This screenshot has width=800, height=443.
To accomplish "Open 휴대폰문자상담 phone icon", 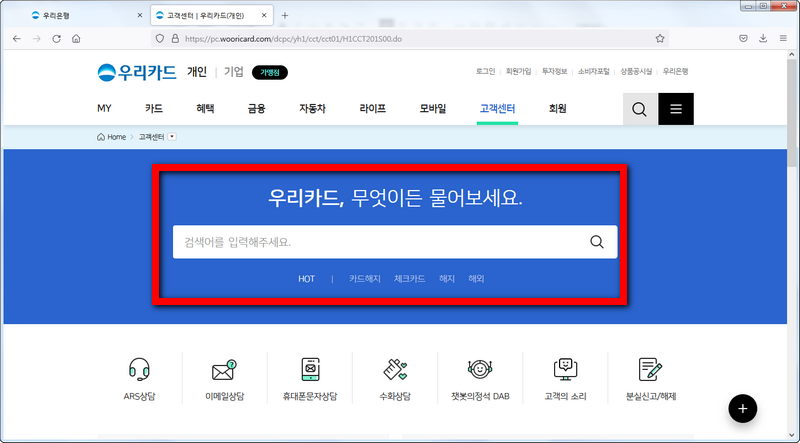I will pos(310,368).
